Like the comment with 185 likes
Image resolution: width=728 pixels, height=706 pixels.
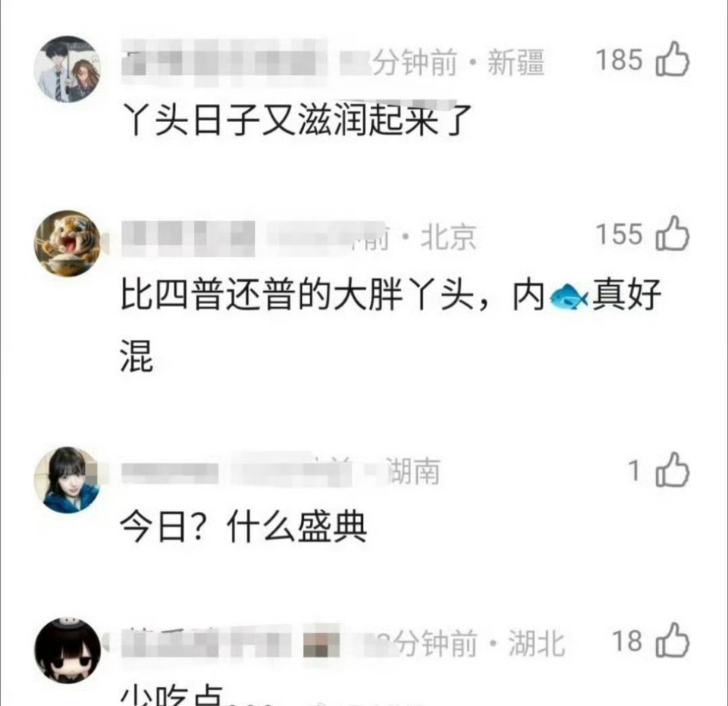coord(673,59)
